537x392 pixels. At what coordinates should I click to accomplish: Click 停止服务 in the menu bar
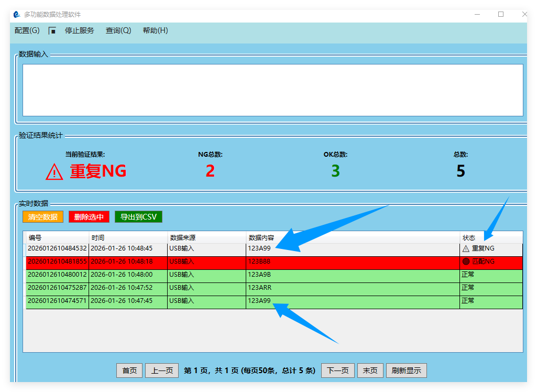pos(80,30)
